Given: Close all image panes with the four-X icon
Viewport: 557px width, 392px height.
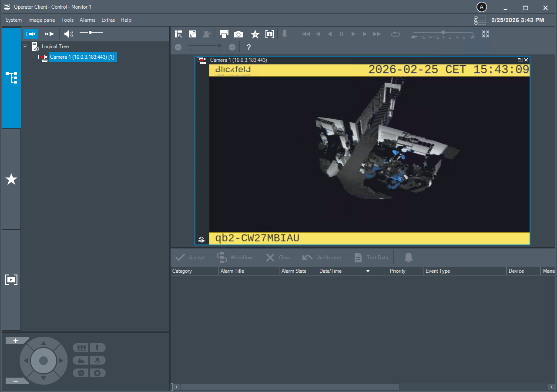Looking at the screenshot, I should point(486,34).
